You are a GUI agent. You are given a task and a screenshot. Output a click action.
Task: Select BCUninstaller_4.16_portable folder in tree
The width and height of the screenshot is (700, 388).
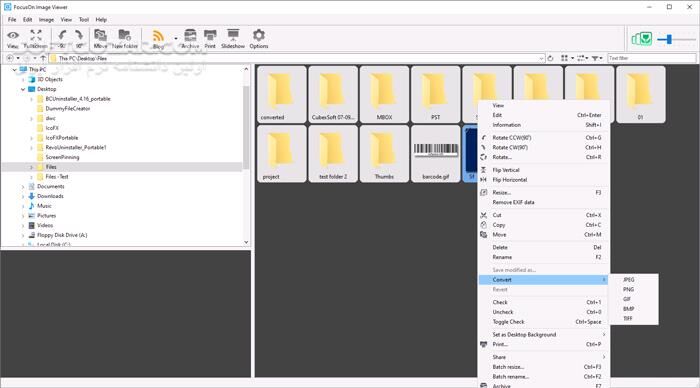[x=78, y=99]
